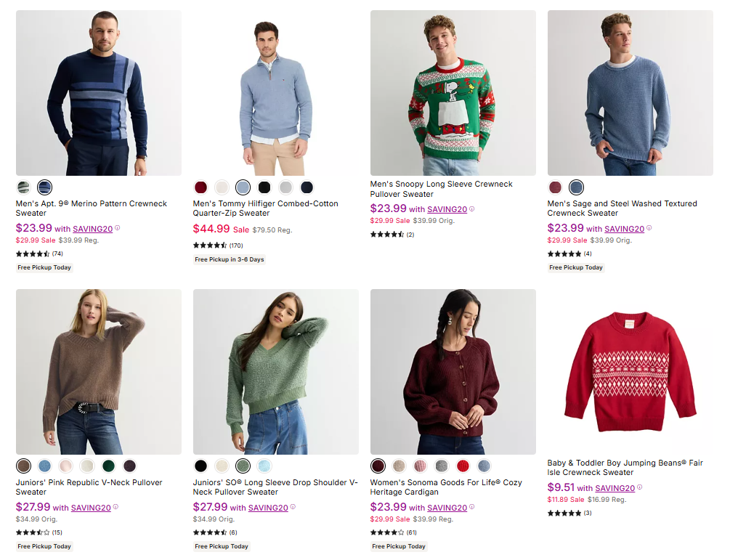The height and width of the screenshot is (560, 730).
Task: Click info icon beside SAVING20 on Sonoma cardigan
Action: pyautogui.click(x=472, y=507)
